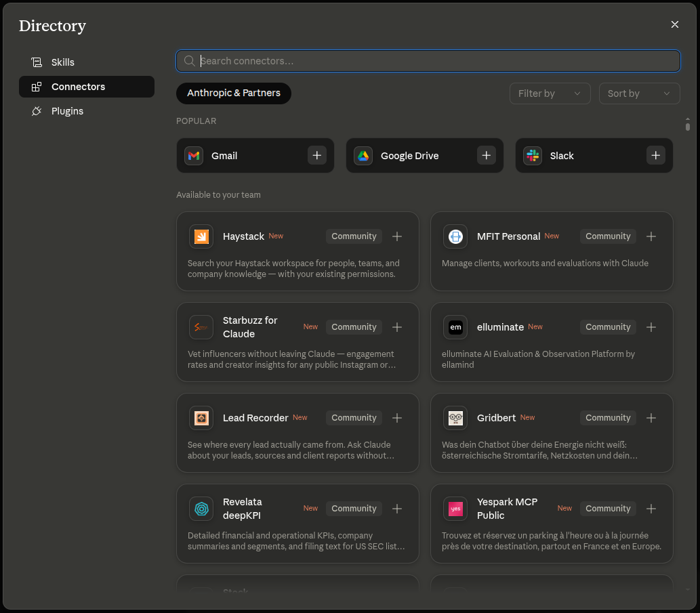Screen dimensions: 700x613
Task: Click the 'Available to your team' heading
Action: [218, 195]
